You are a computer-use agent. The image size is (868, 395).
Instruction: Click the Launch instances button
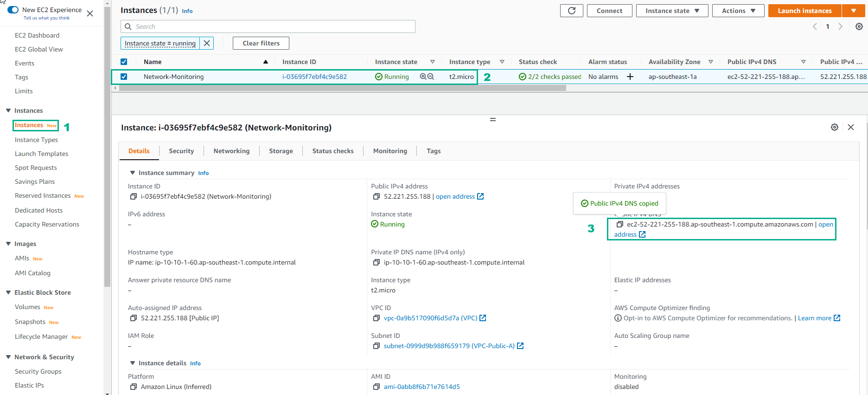pyautogui.click(x=804, y=11)
